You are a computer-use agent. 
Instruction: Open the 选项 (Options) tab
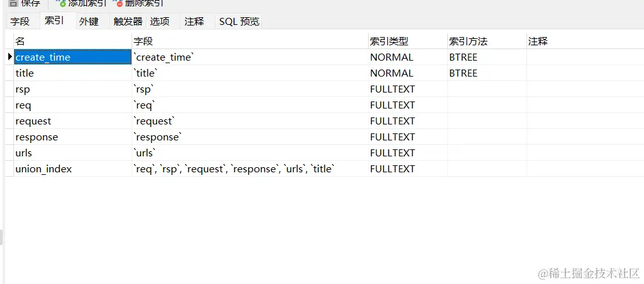pyautogui.click(x=160, y=21)
